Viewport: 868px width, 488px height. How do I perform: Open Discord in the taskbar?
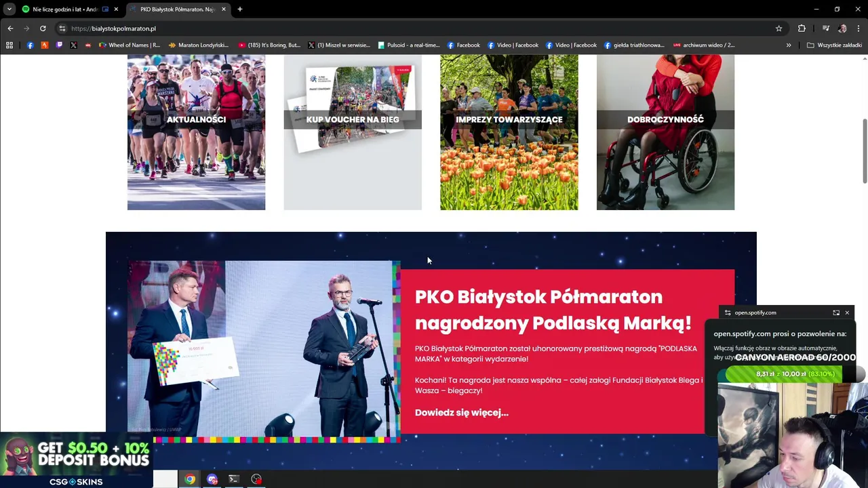point(212,479)
